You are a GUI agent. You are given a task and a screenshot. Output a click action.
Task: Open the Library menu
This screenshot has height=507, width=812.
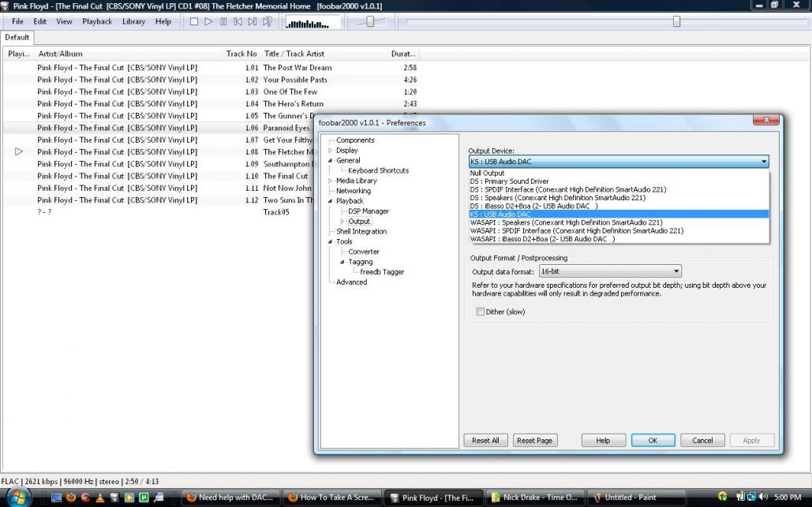tap(133, 21)
